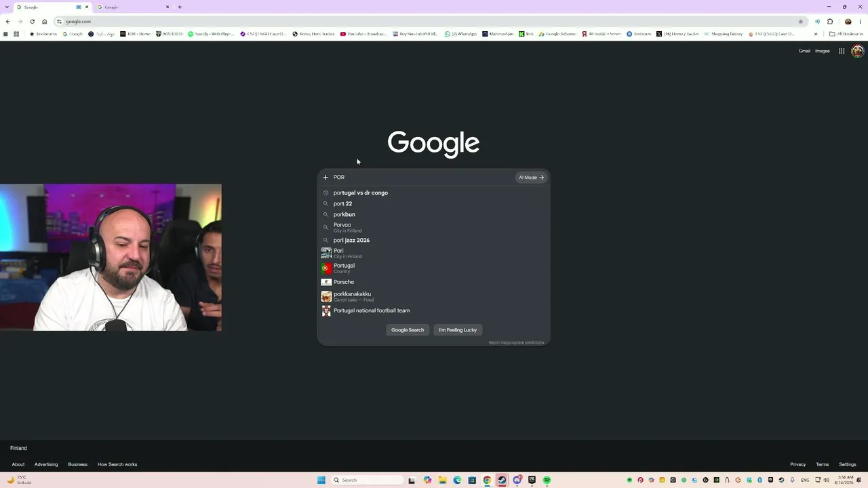Open a new browser tab
Viewport: 868px width, 488px height.
pos(180,7)
